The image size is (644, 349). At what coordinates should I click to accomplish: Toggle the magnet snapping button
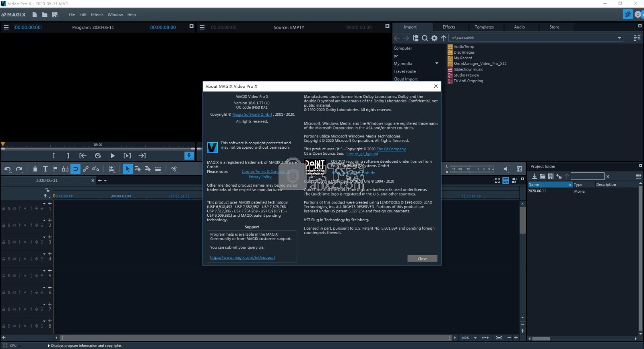(x=75, y=169)
